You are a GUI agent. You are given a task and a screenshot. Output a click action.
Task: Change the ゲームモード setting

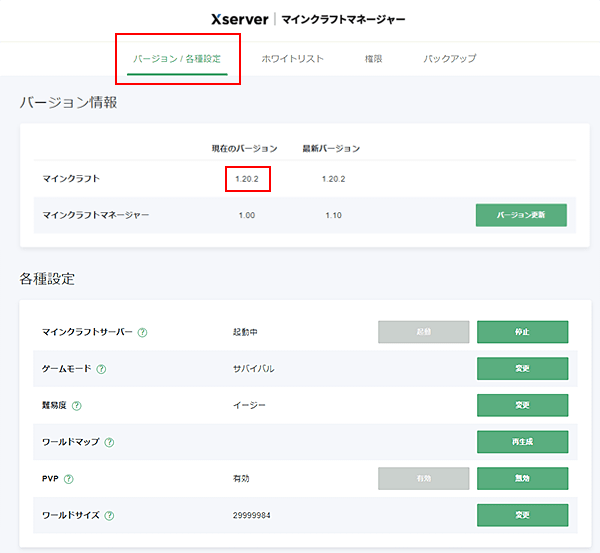click(x=522, y=369)
